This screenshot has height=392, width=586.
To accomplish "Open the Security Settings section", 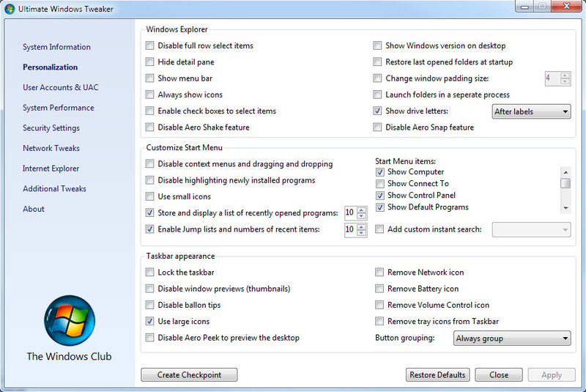I will 51,127.
